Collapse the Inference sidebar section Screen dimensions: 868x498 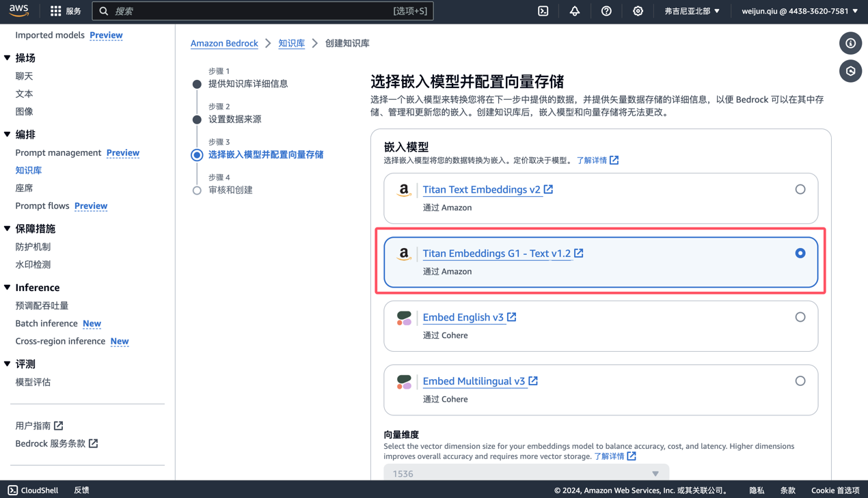point(8,288)
